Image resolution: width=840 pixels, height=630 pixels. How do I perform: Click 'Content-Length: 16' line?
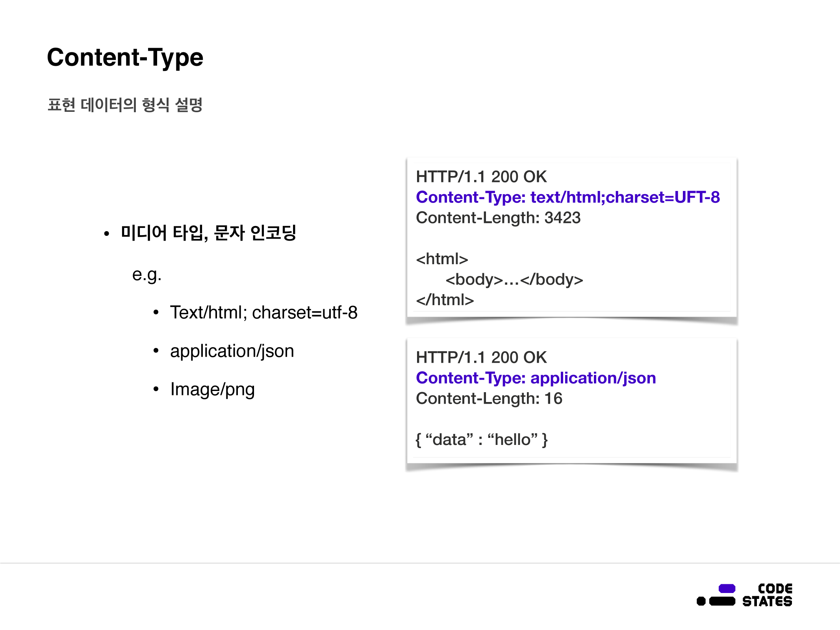click(489, 398)
